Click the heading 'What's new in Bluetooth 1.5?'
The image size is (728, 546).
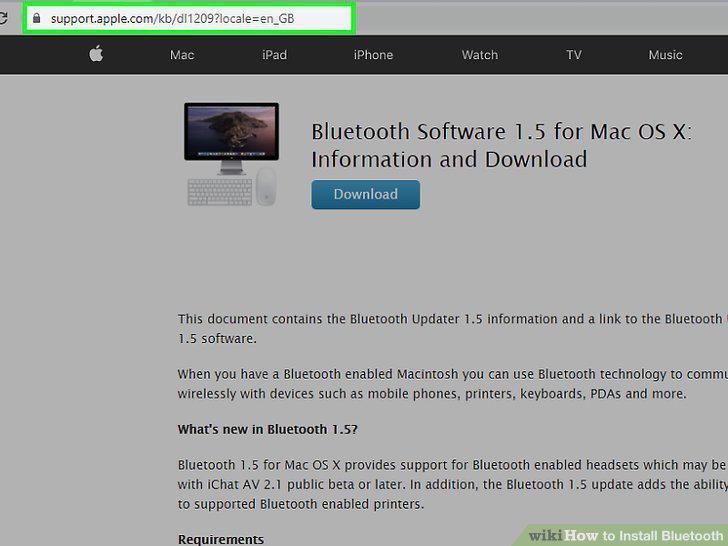click(x=267, y=429)
